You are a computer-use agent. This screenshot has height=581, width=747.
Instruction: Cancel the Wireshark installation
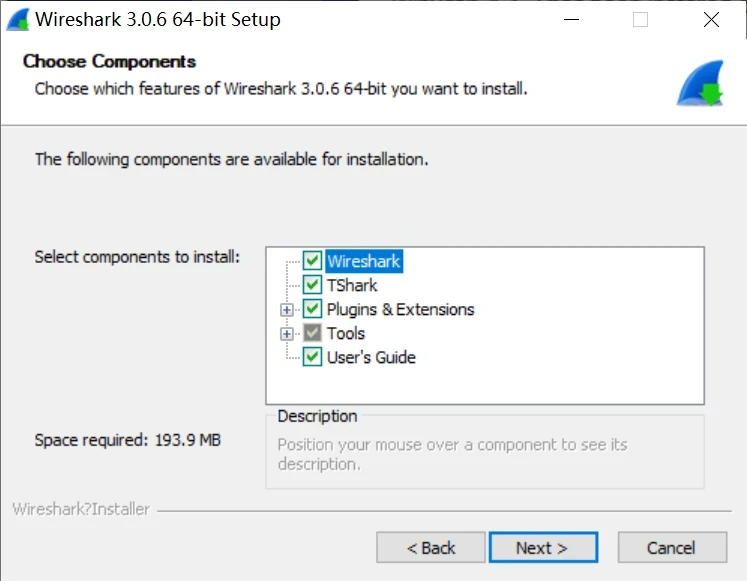pyautogui.click(x=671, y=547)
